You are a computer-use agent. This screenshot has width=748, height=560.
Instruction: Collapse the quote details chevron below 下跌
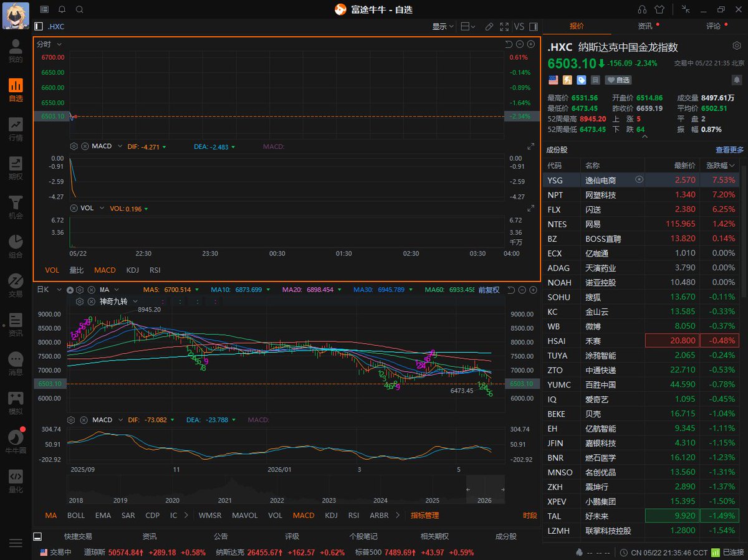tap(645, 136)
